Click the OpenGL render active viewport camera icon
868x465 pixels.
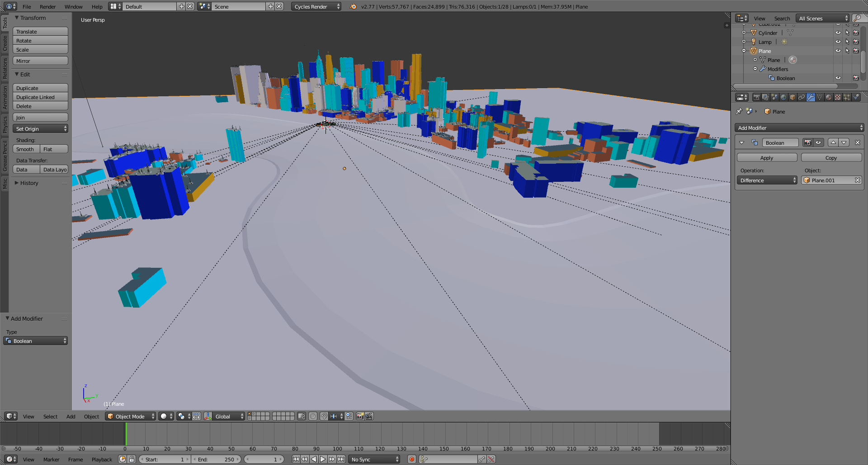[360, 416]
